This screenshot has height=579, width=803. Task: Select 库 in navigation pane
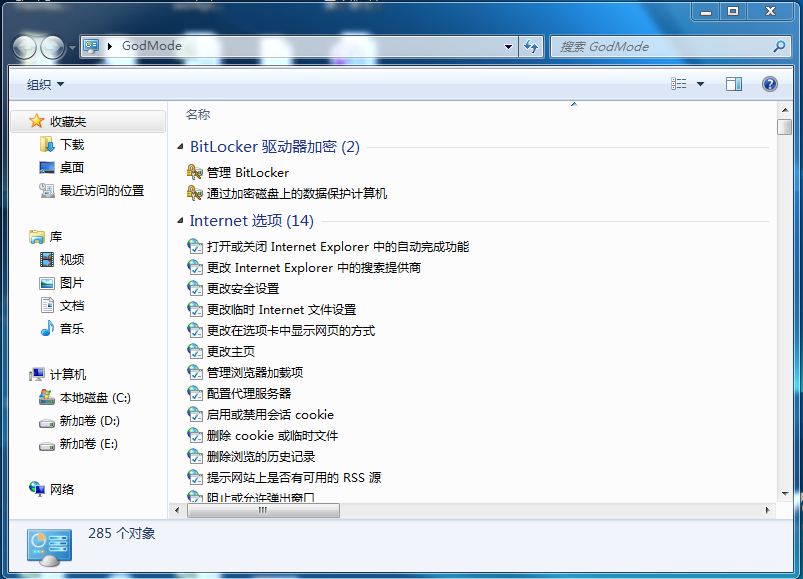pyautogui.click(x=56, y=237)
